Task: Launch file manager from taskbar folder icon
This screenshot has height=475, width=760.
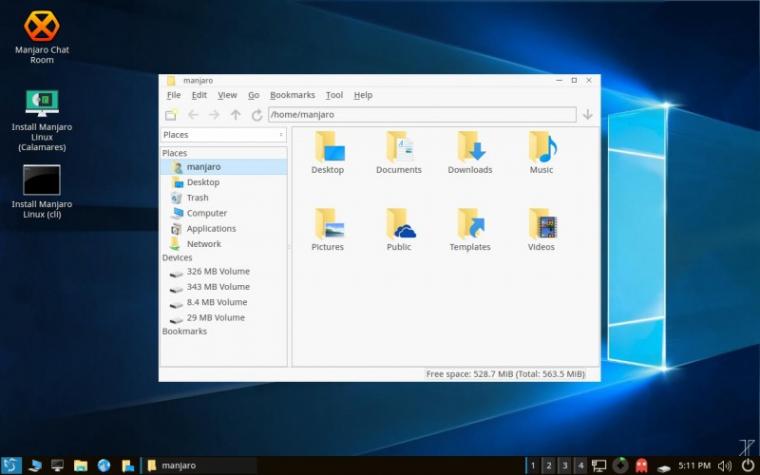Action: click(x=81, y=465)
